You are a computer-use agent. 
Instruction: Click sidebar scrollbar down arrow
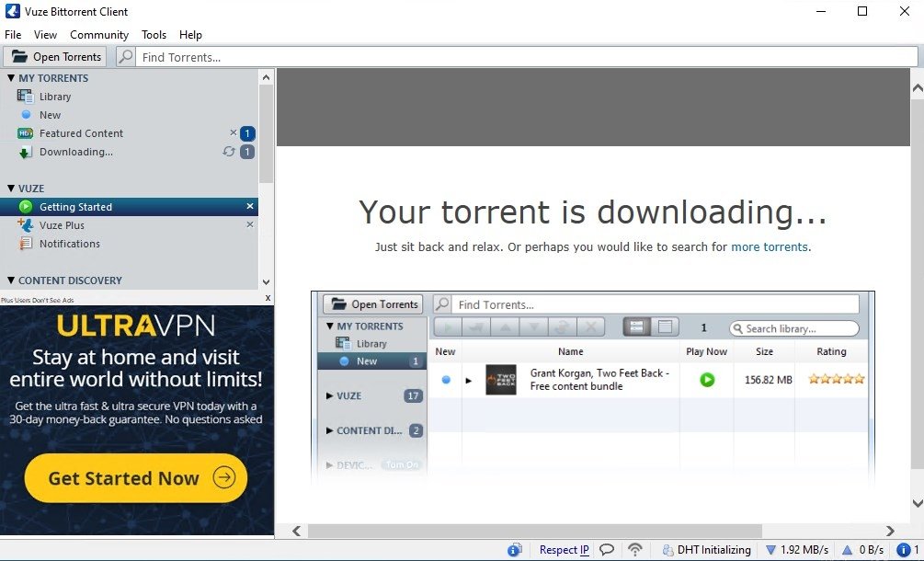(266, 282)
